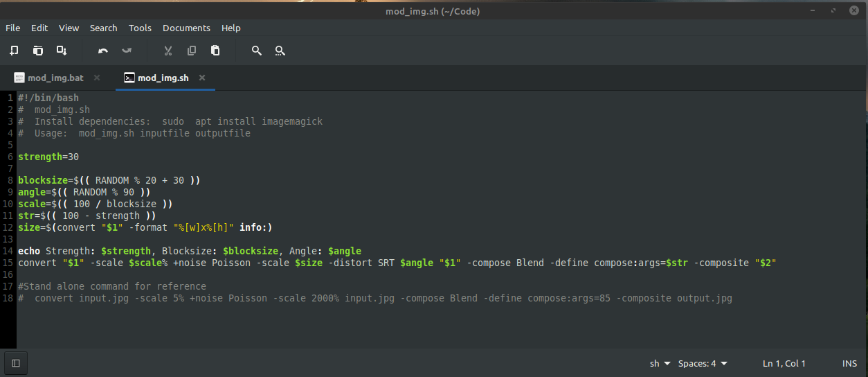Open the sh syntax highlighting dropdown

click(660, 363)
